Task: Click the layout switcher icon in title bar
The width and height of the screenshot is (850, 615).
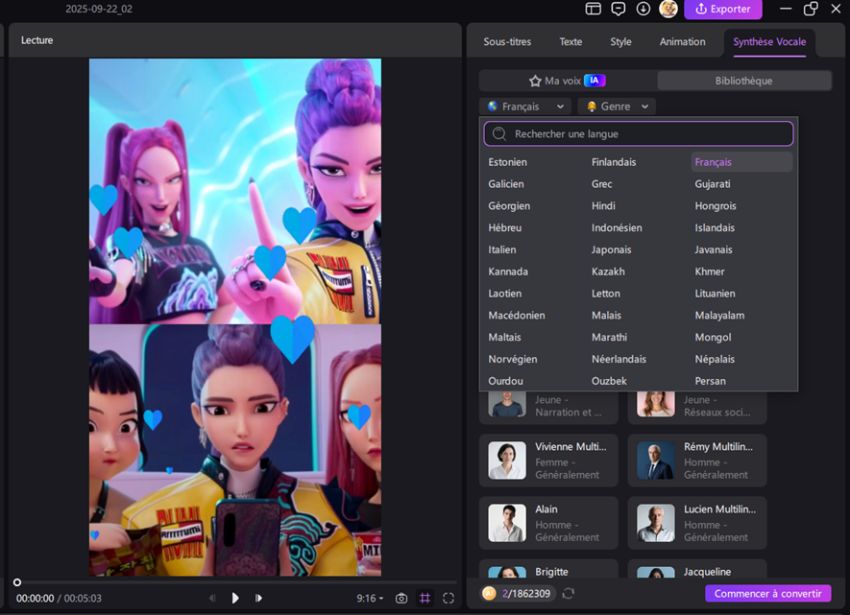Action: click(x=593, y=9)
